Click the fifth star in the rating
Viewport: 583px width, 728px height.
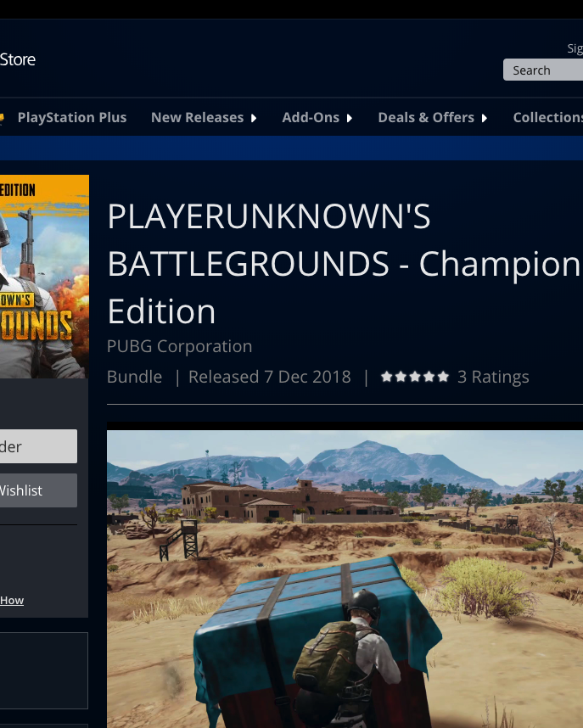click(442, 377)
